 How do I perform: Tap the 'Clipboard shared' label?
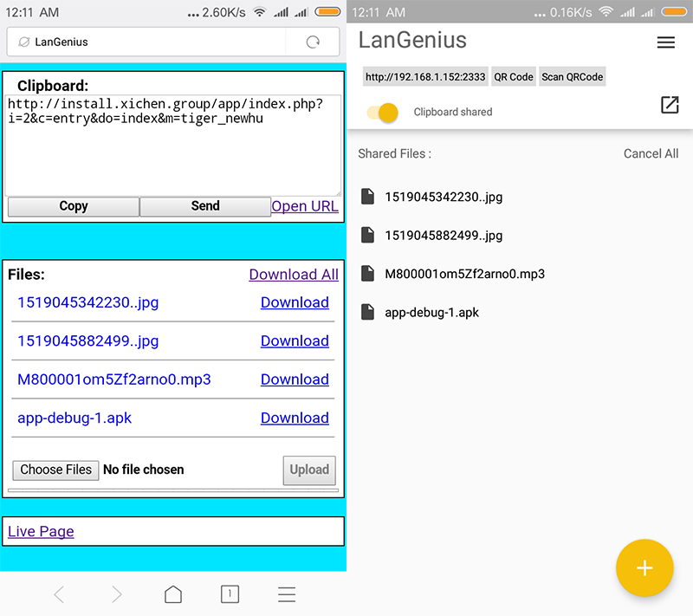point(452,113)
